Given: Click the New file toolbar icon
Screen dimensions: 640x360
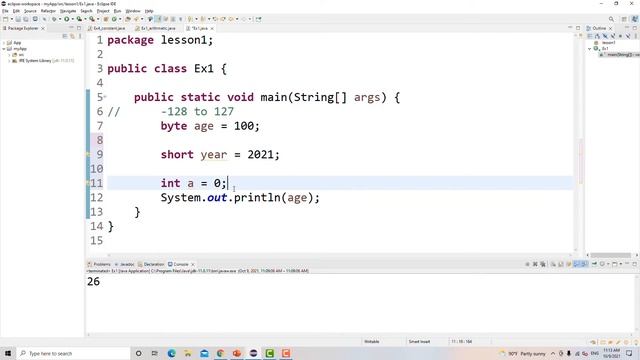Looking at the screenshot, I should (x=6, y=19).
